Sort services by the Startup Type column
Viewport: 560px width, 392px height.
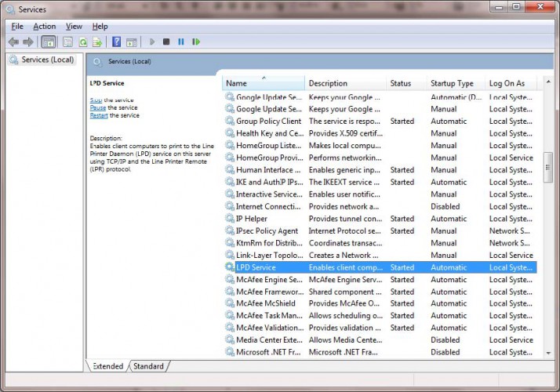(x=452, y=83)
